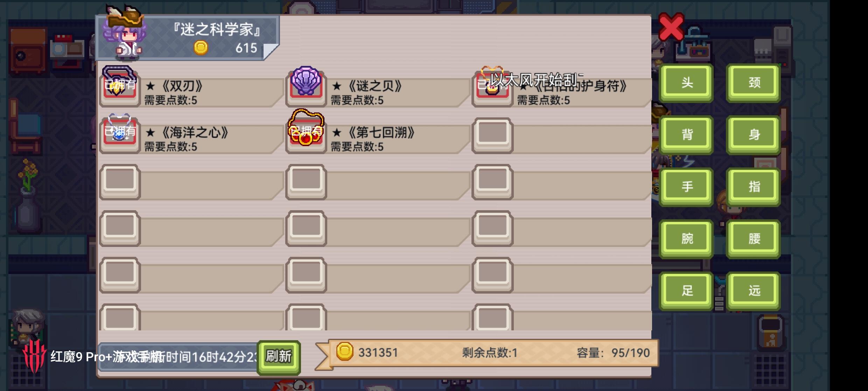Choose the 远 equipment category
Viewport: 868px width, 391px height.
(754, 290)
